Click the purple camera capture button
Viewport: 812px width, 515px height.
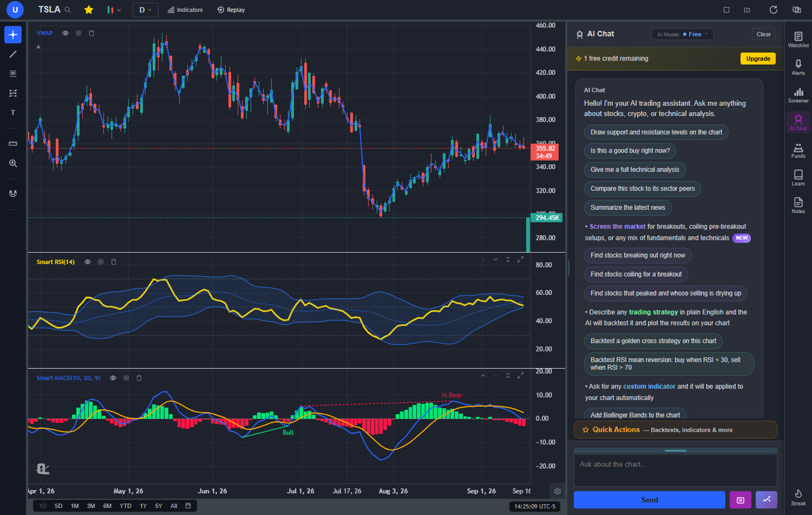click(x=741, y=500)
